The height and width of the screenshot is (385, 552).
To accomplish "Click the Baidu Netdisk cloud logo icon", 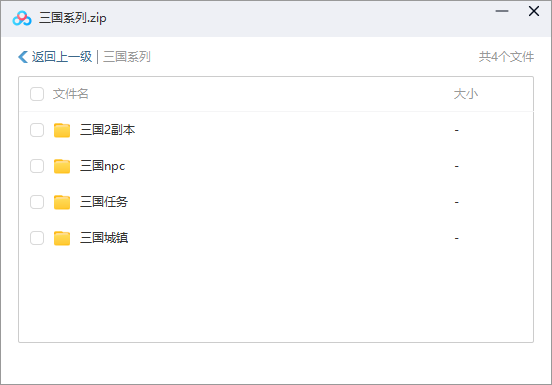I will pyautogui.click(x=22, y=18).
